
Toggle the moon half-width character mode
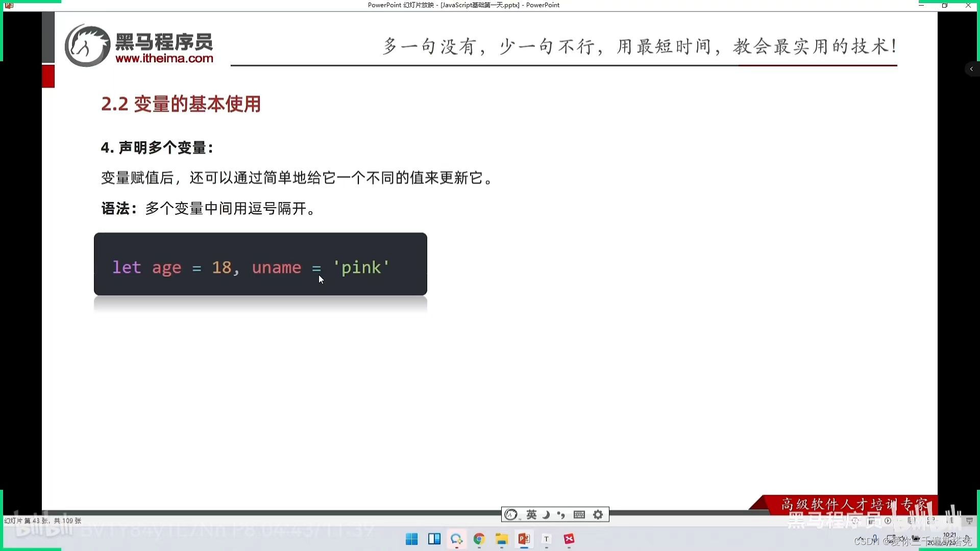tap(546, 515)
